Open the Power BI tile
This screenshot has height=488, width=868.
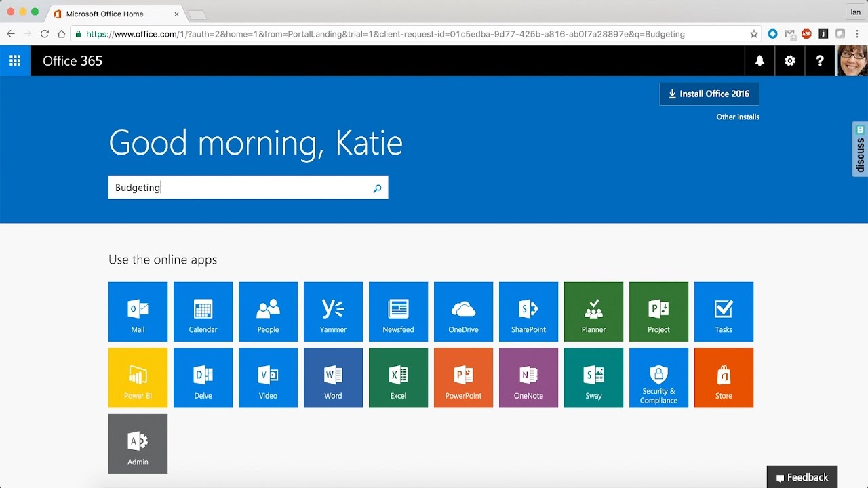coord(138,378)
